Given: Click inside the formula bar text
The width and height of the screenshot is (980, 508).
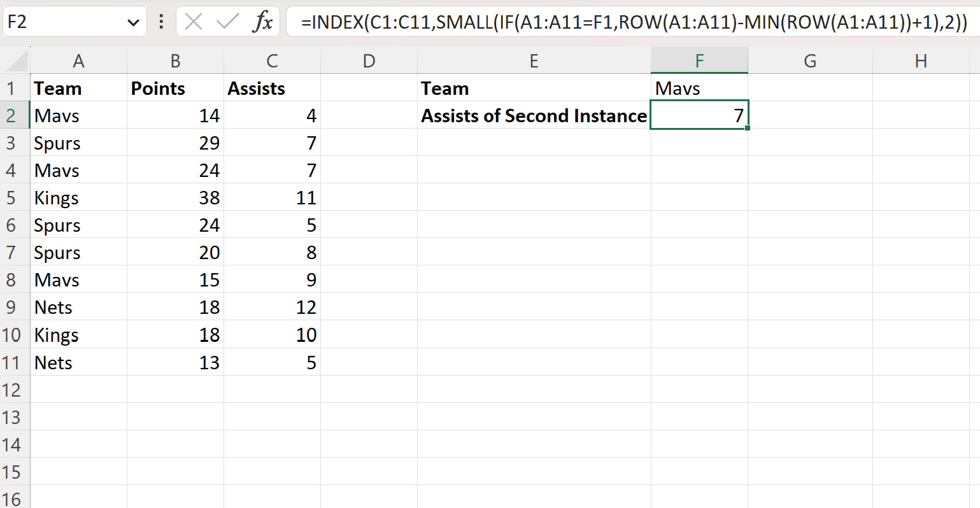Looking at the screenshot, I should (x=634, y=22).
